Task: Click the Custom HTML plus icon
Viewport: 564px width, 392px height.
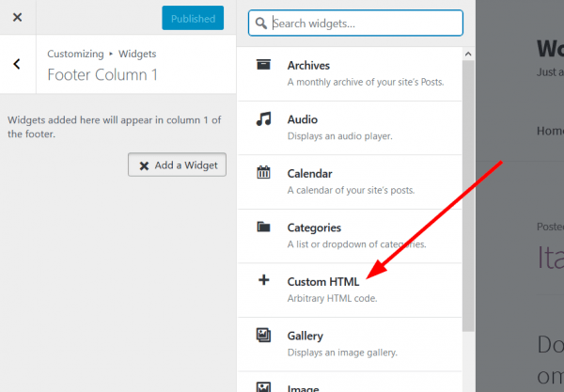Action: 264,281
